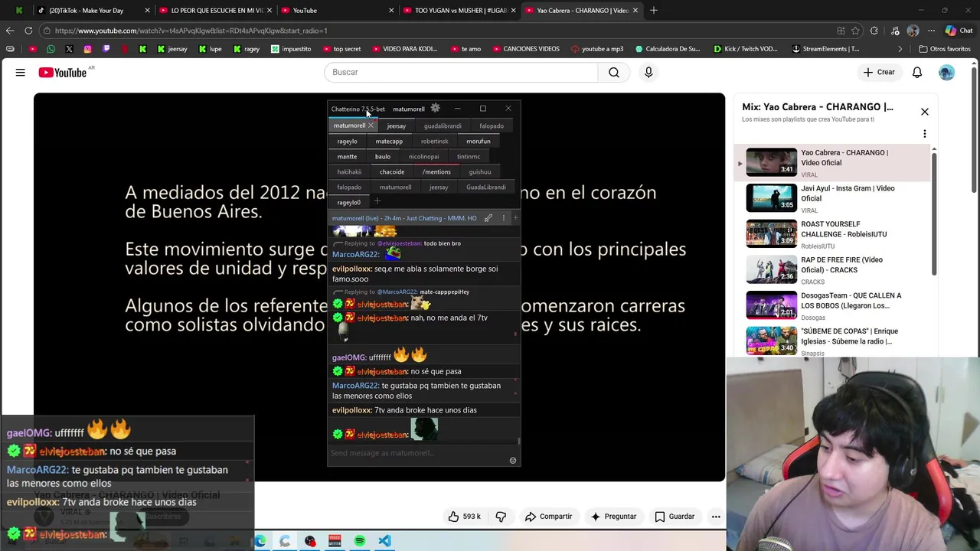Open Chatterino settings gear
The width and height of the screenshot is (980, 551).
435,109
